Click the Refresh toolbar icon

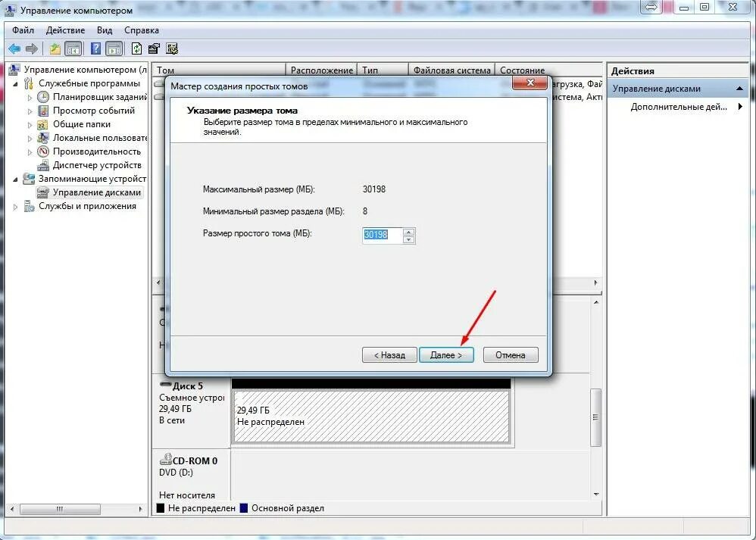136,48
